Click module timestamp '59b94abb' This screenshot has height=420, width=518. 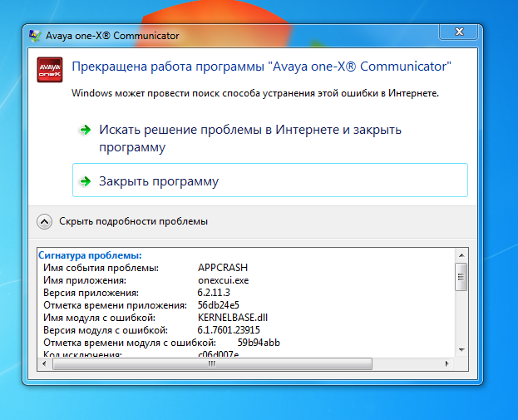pos(259,343)
